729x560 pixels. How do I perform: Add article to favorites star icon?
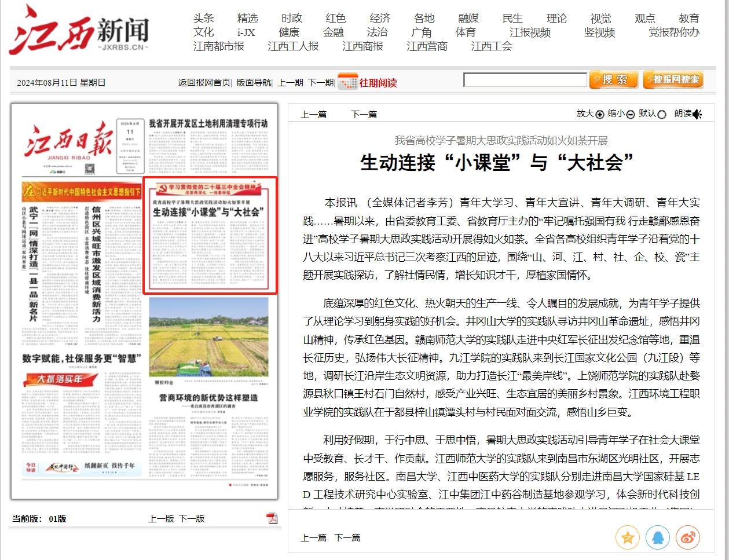click(627, 537)
